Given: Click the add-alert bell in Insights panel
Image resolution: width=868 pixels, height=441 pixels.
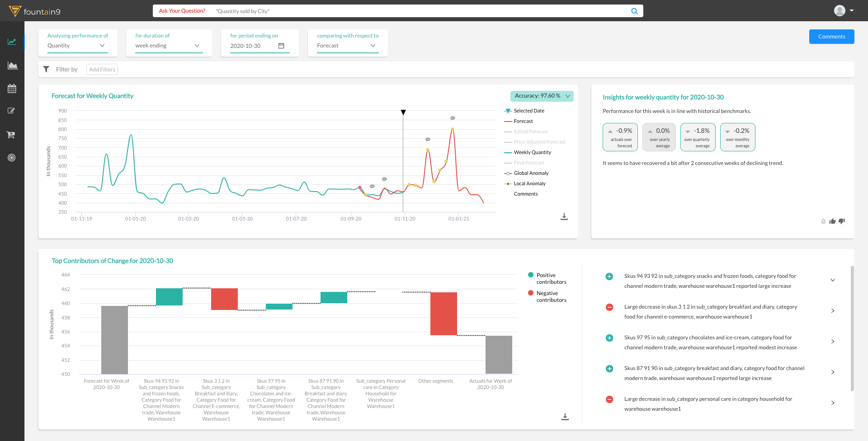Looking at the screenshot, I should [823, 221].
